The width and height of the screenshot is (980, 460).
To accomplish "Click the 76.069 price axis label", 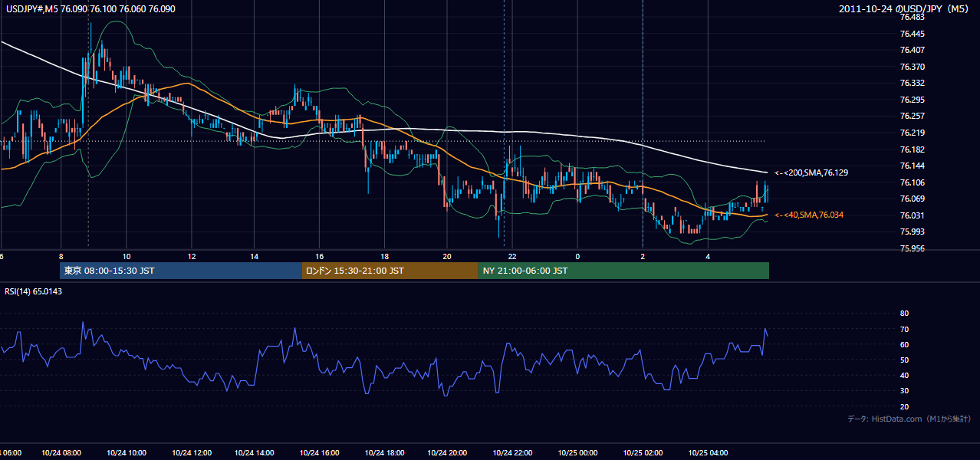I will (x=911, y=199).
